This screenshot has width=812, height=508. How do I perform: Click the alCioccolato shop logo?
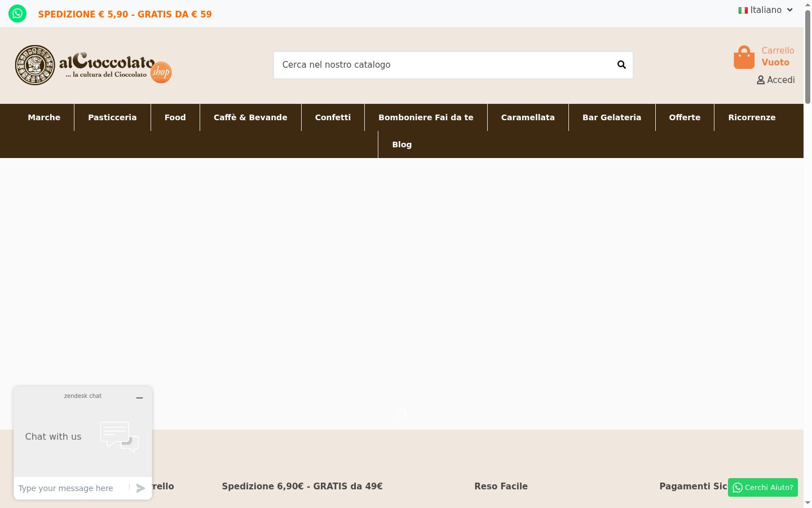93,65
